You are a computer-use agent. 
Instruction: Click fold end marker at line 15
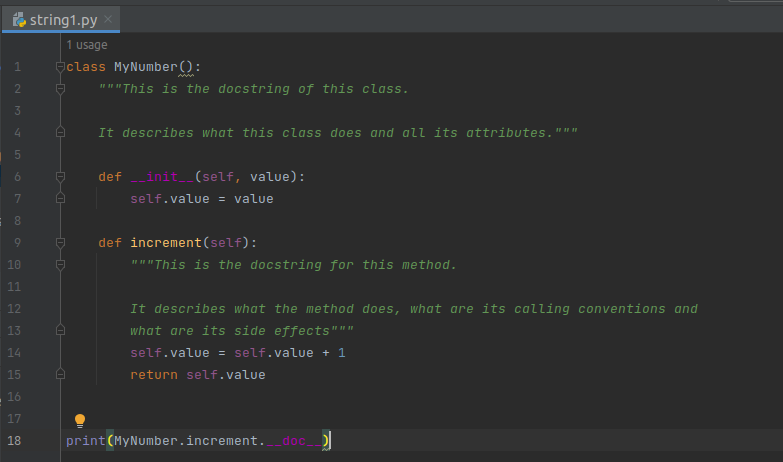(x=60, y=374)
